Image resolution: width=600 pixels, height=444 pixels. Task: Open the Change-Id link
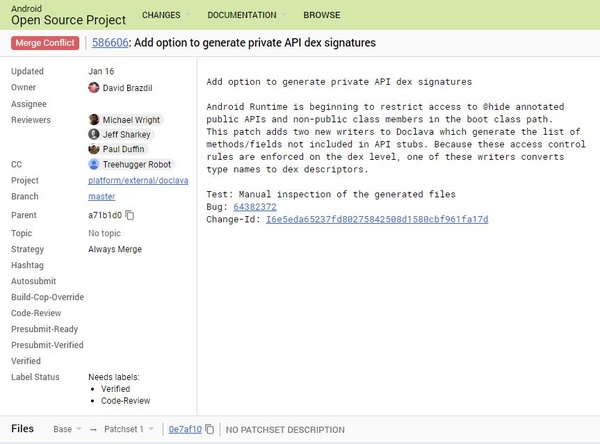[x=376, y=218]
